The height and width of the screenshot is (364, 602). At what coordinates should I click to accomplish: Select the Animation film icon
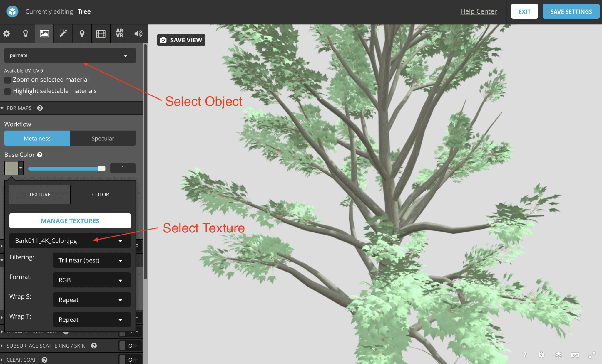click(101, 34)
